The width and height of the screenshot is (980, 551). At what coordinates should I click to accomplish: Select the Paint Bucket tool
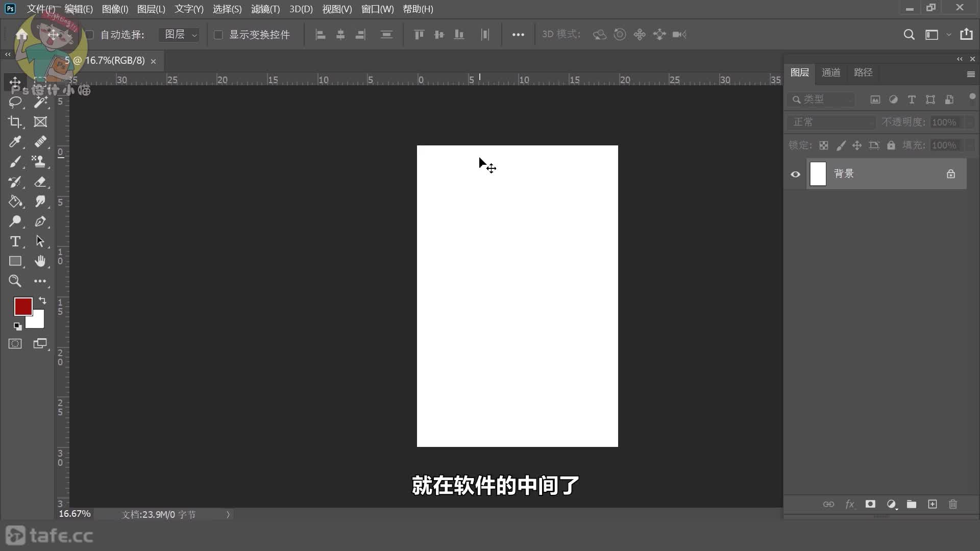[15, 202]
